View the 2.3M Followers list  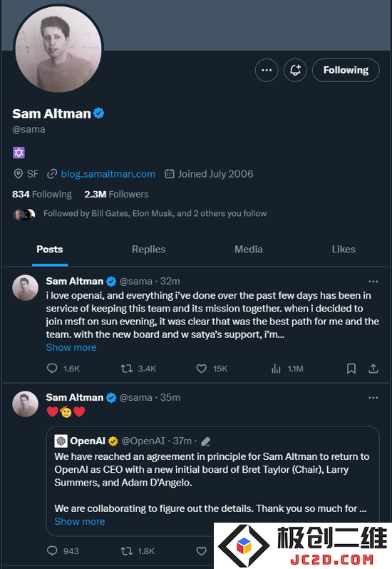[x=116, y=194]
